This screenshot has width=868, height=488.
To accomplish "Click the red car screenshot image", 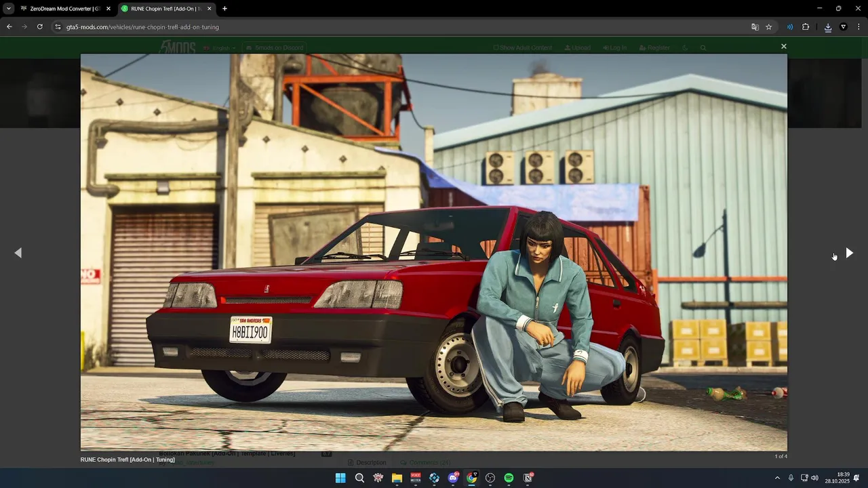I will [x=434, y=252].
